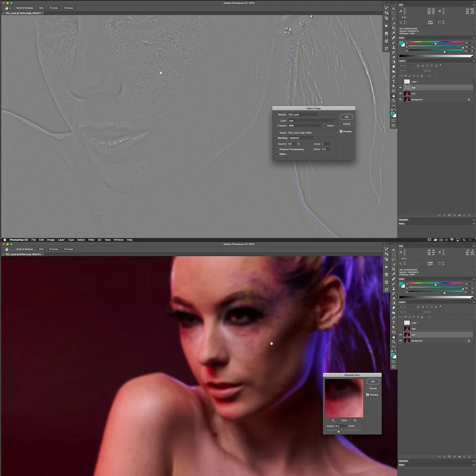This screenshot has width=476, height=476.
Task: Click the Gaussian Blur radius slider handle
Action: [339, 432]
